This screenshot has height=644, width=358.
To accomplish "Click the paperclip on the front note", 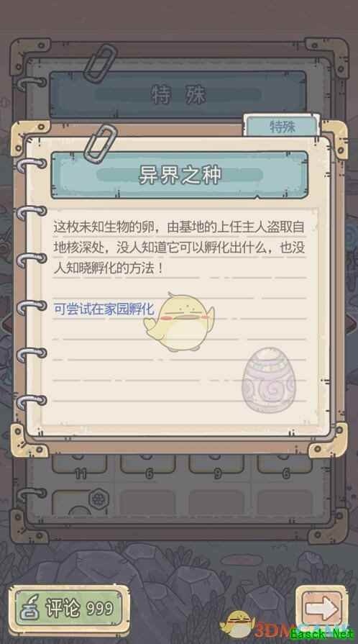I will coord(101,143).
